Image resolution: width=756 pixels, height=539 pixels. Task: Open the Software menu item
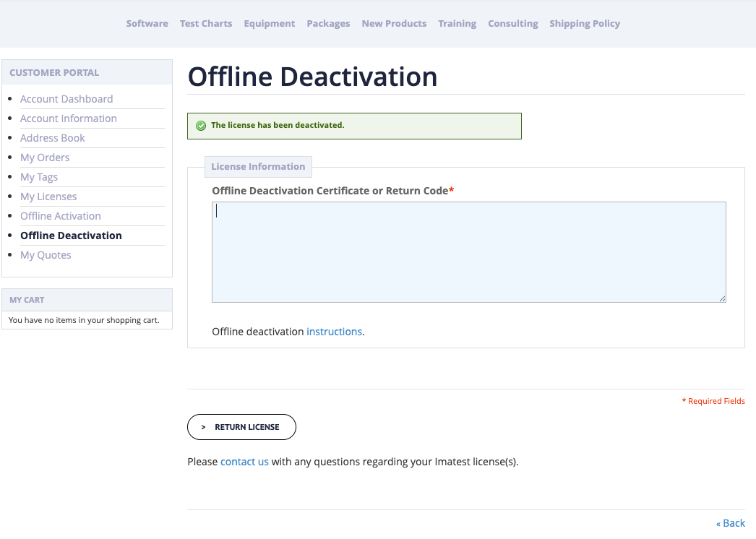pos(147,23)
